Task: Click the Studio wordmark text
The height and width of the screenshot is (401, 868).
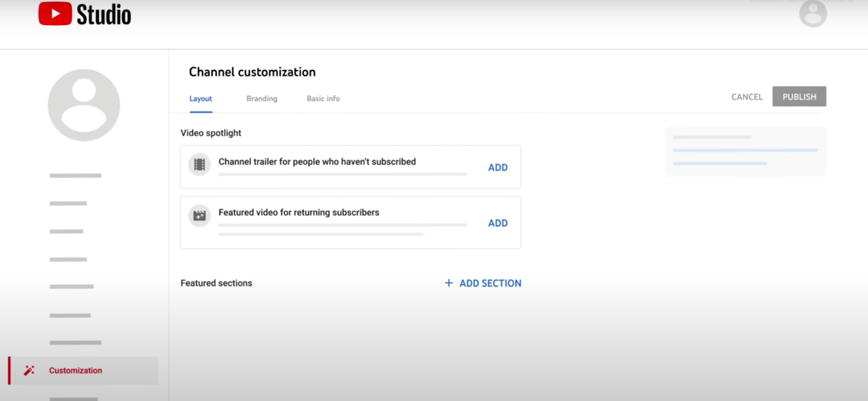Action: click(x=104, y=15)
